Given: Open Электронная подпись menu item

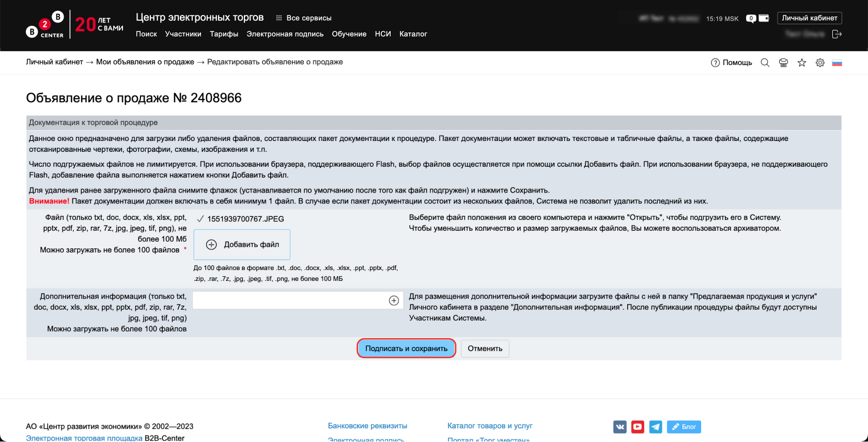Looking at the screenshot, I should [x=285, y=34].
